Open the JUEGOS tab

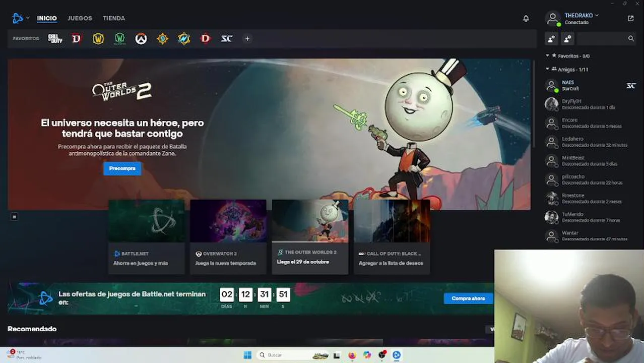pos(80,18)
